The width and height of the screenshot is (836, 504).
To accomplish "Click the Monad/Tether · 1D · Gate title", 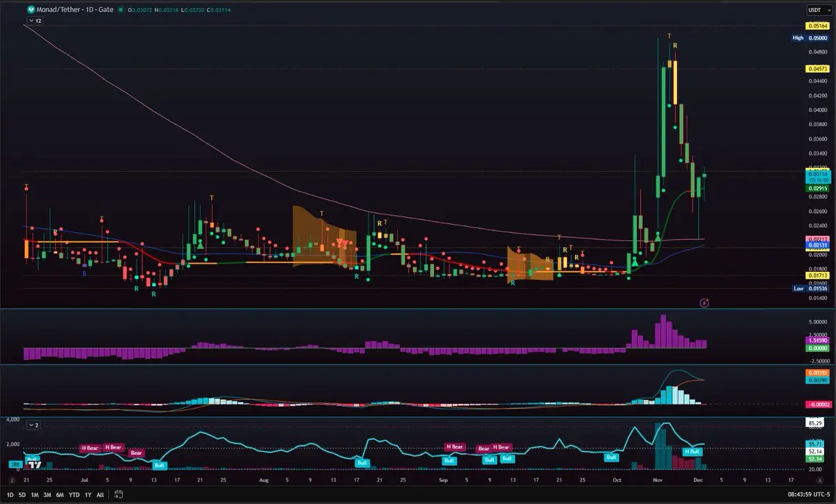I will 75,10.
